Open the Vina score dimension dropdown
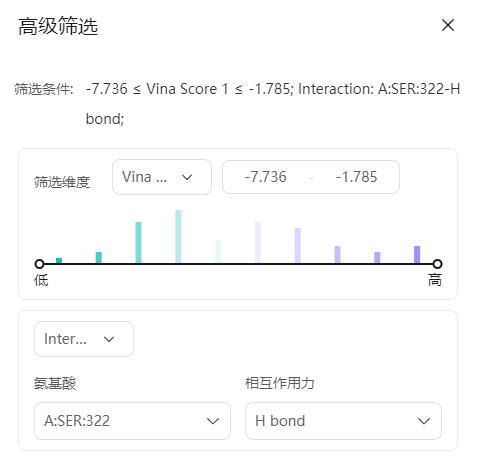478x461 pixels. point(162,177)
